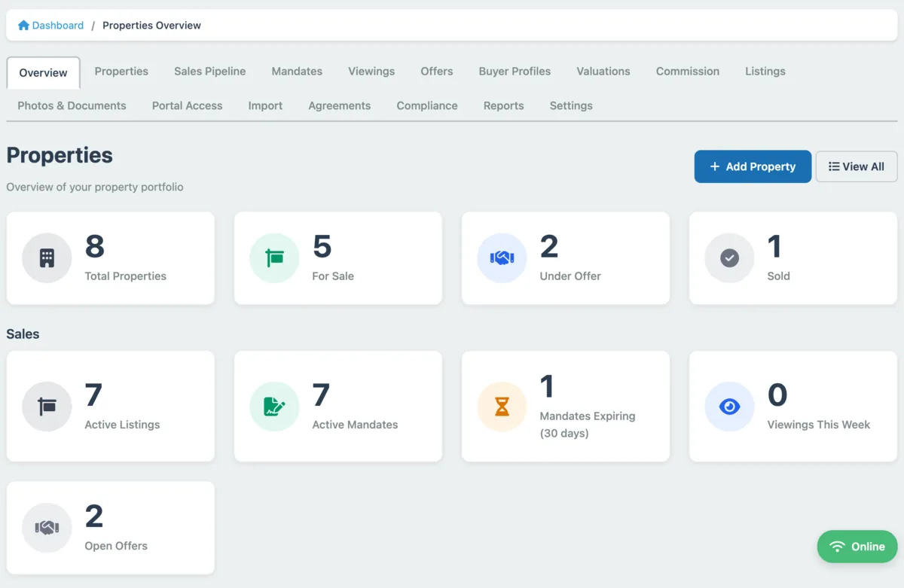Viewport: 904px width, 588px height.
Task: Click the Properties Overview breadcrumb text
Action: click(x=151, y=26)
